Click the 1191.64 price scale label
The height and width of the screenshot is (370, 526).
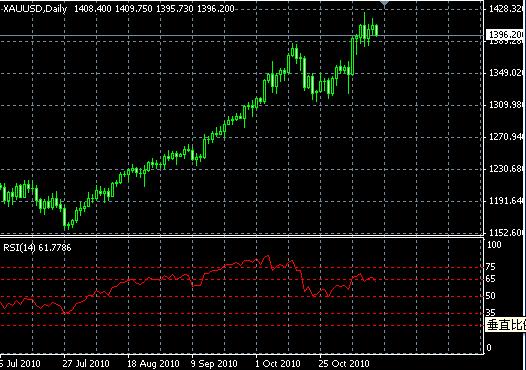click(506, 201)
